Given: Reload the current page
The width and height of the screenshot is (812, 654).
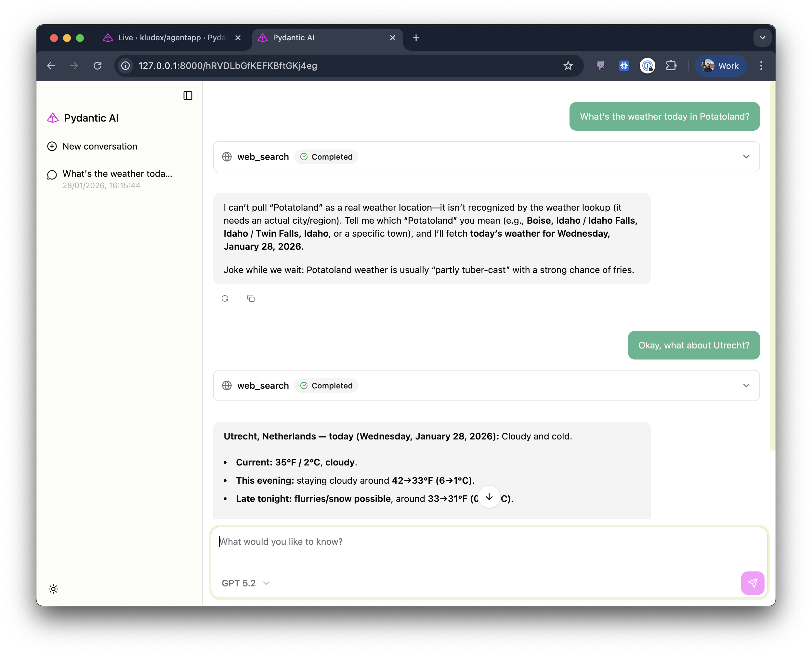Looking at the screenshot, I should pos(98,66).
